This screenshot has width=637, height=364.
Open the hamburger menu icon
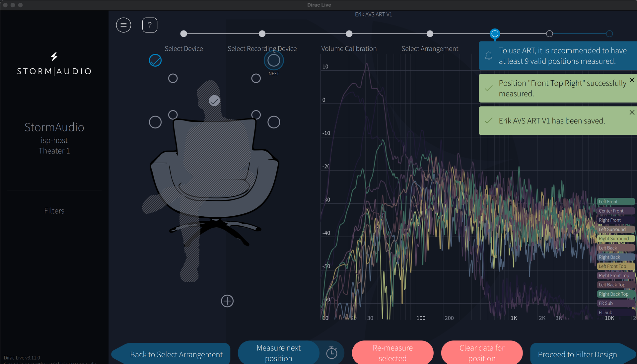click(x=123, y=25)
